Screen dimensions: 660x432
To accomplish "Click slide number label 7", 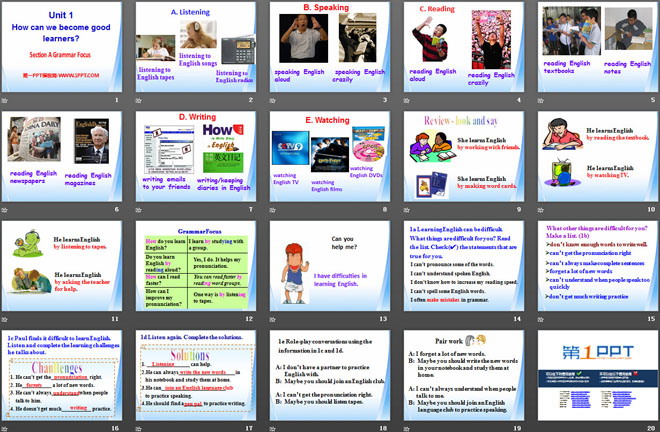I will 251,209.
